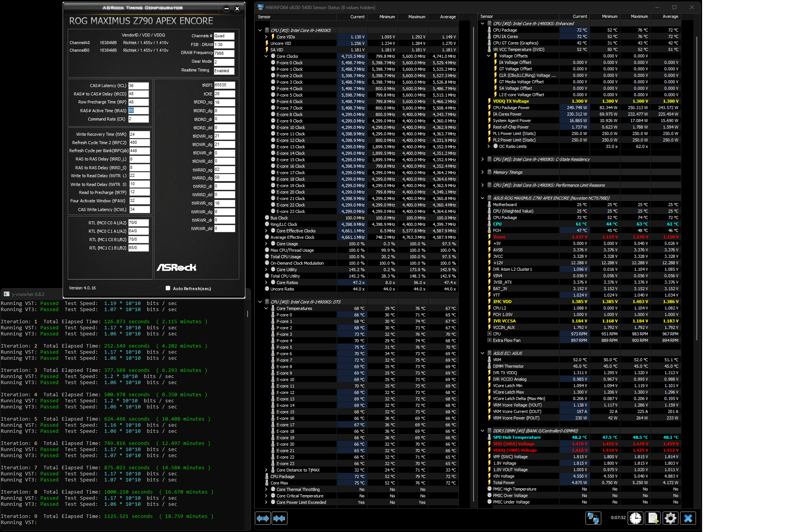Toggle the Auto Refresh(sec) checkbox
Screen dimensions: 785x532
(168, 288)
